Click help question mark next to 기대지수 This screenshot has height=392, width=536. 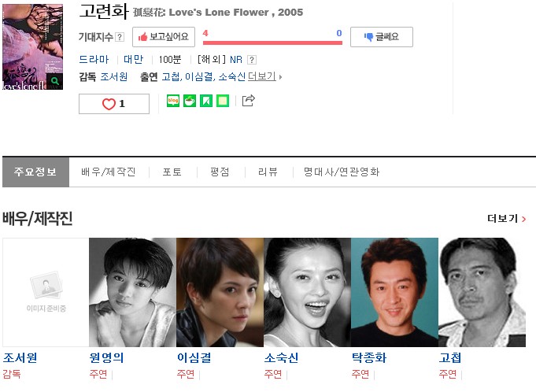[120, 37]
